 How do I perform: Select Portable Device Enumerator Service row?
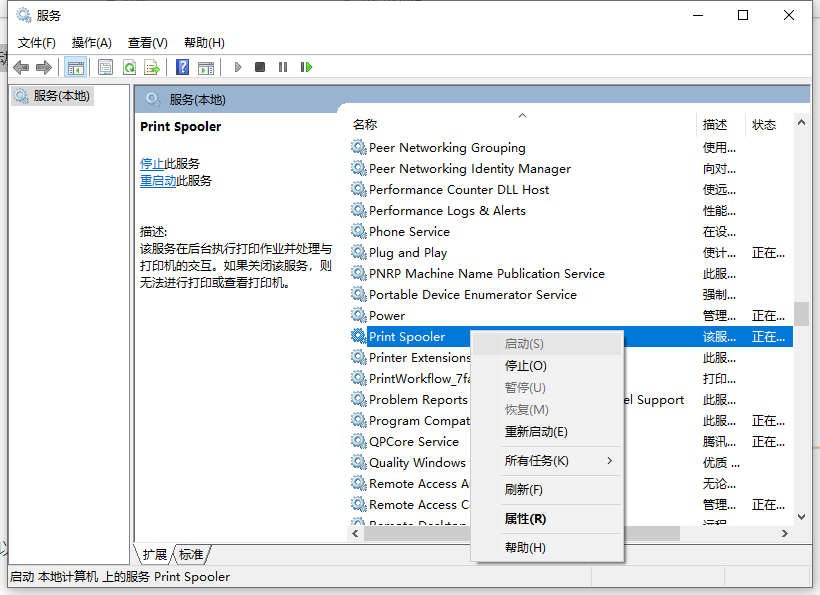pos(571,294)
